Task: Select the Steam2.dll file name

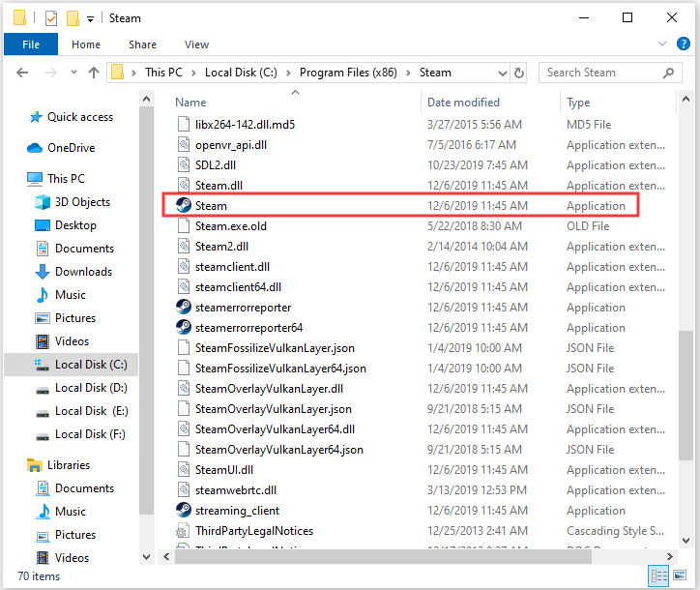Action: [x=221, y=246]
